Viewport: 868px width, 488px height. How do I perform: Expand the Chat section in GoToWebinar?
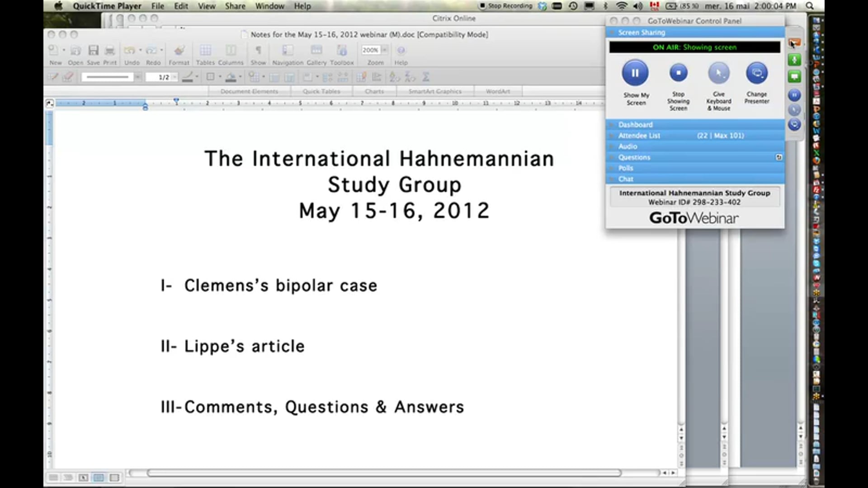click(x=626, y=178)
